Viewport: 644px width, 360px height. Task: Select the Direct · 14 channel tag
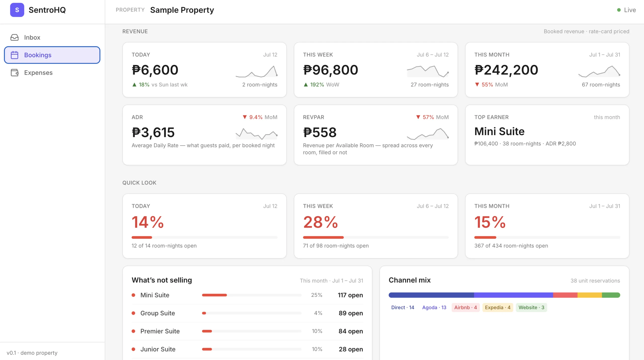403,307
